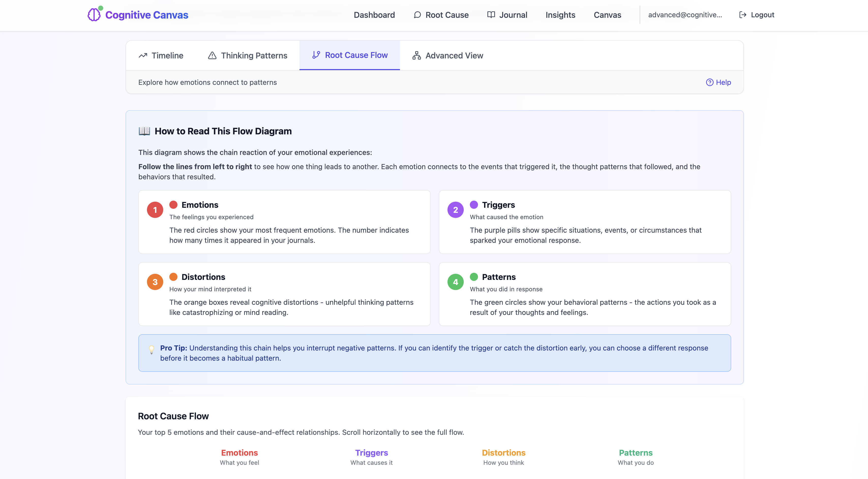The height and width of the screenshot is (479, 868).
Task: Go to Insights in navigation bar
Action: pyautogui.click(x=560, y=15)
